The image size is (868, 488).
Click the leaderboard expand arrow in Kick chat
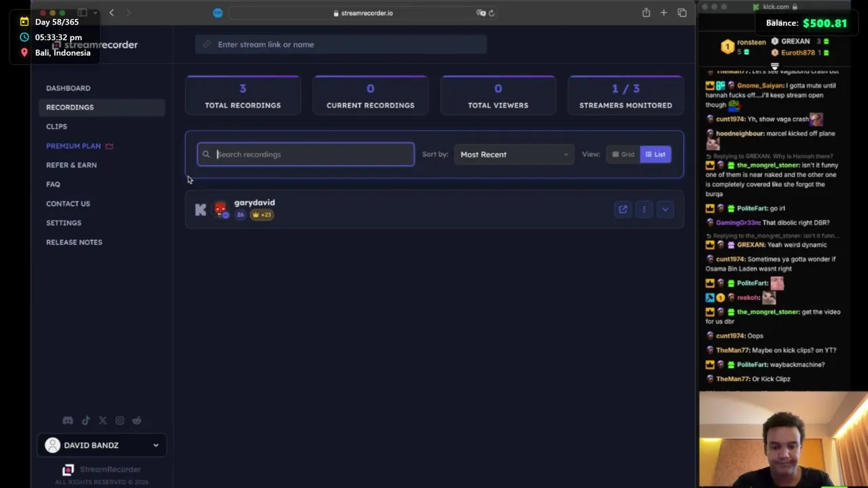pos(774,66)
